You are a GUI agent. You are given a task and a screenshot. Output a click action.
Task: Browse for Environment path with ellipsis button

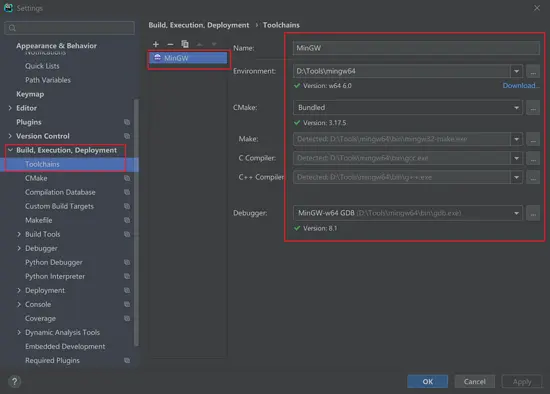pos(533,71)
